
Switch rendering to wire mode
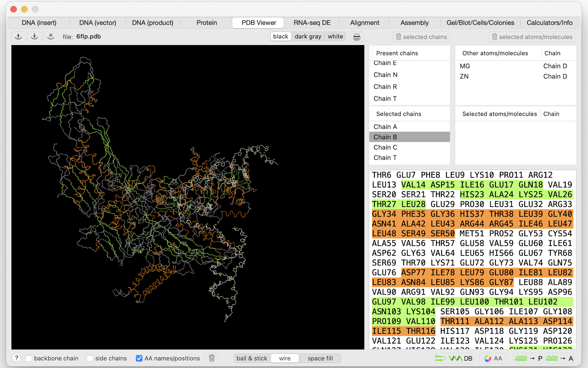[285, 358]
